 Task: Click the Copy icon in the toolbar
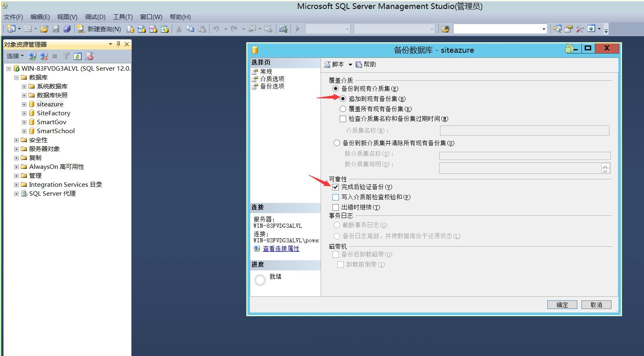pos(190,29)
